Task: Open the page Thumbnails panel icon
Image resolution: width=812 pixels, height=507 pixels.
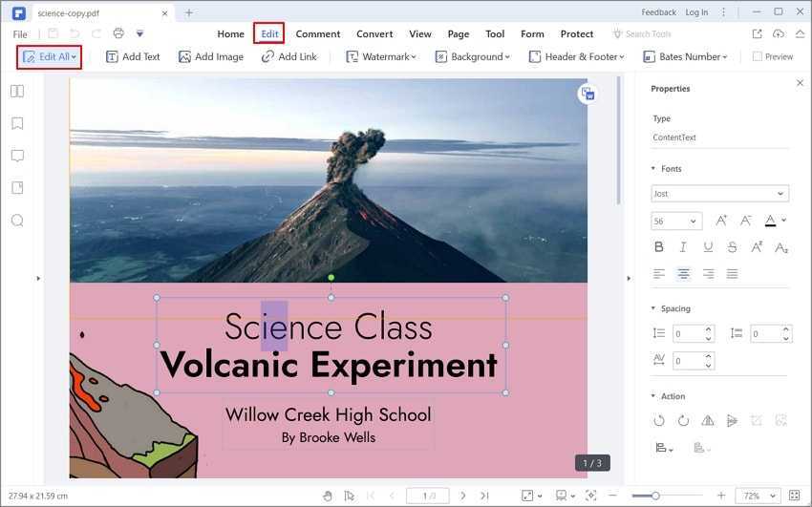Action: [17, 92]
